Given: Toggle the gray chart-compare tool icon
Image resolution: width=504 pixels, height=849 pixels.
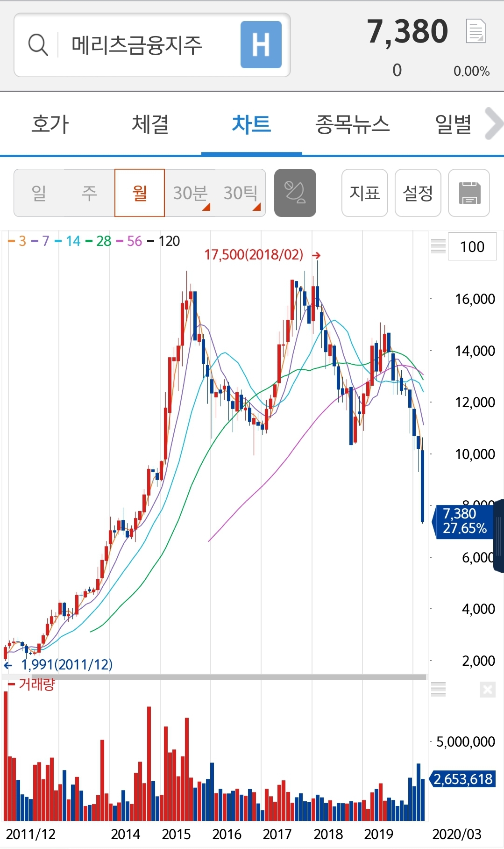Looking at the screenshot, I should pyautogui.click(x=295, y=193).
